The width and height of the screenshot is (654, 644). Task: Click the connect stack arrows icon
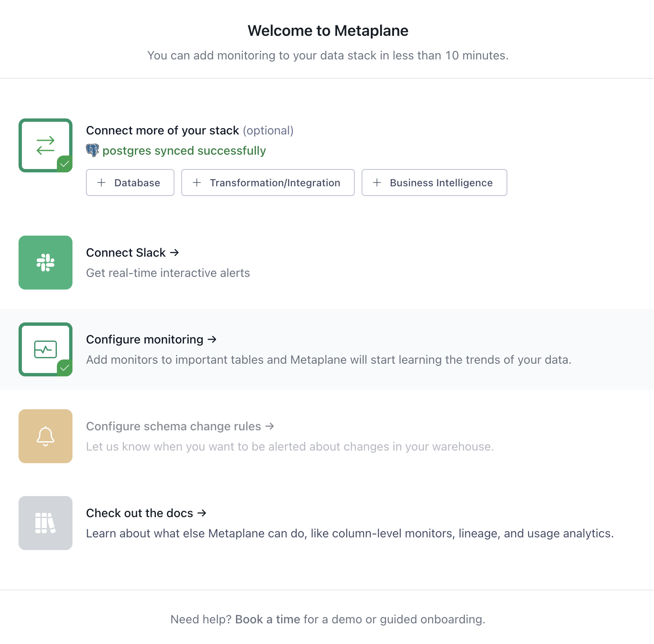46,145
